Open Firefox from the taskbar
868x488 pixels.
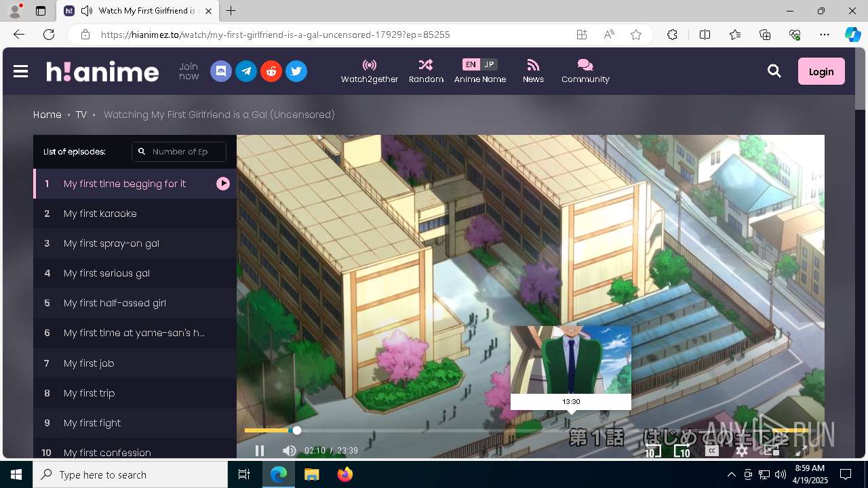[345, 474]
